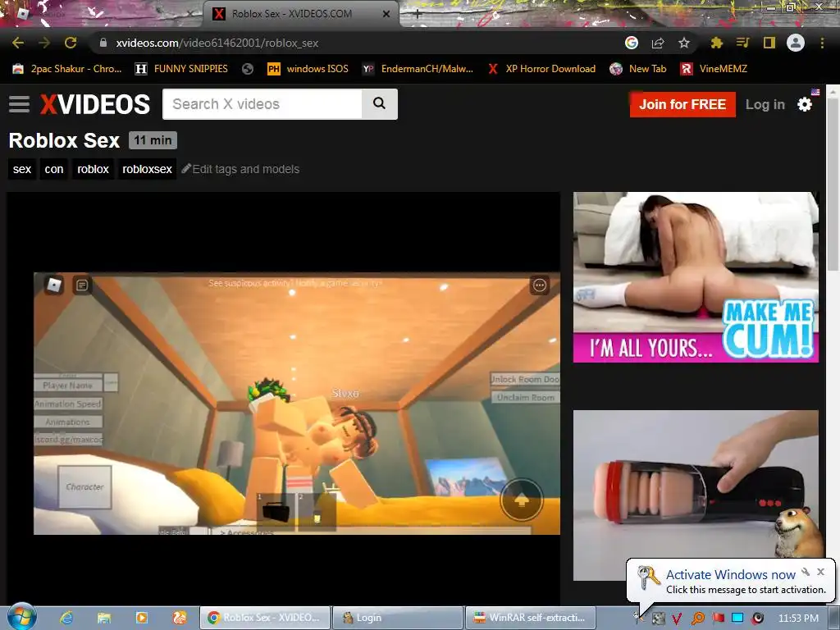Select the con tag
This screenshot has width=840, height=630.
(x=54, y=169)
